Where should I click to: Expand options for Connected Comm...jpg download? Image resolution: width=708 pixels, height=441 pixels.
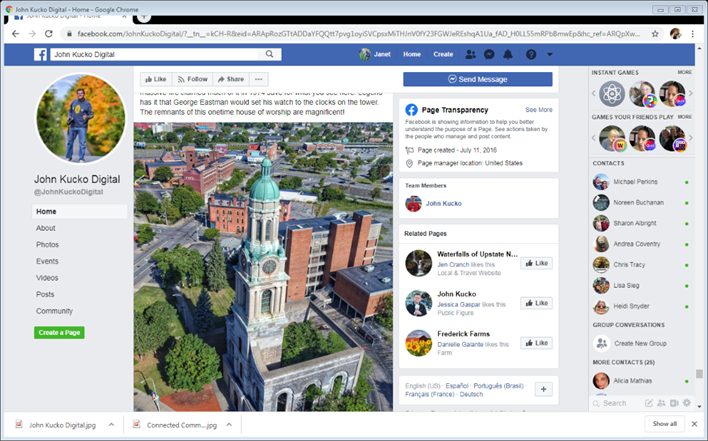(229, 425)
